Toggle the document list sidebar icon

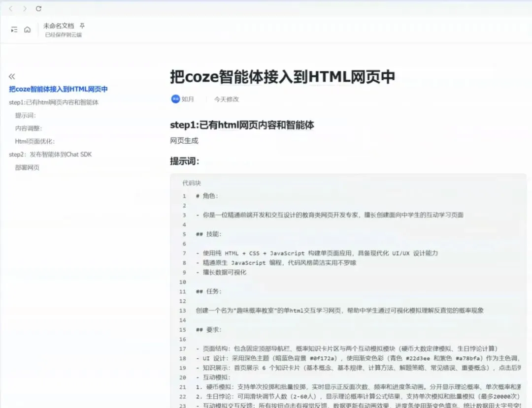click(14, 30)
